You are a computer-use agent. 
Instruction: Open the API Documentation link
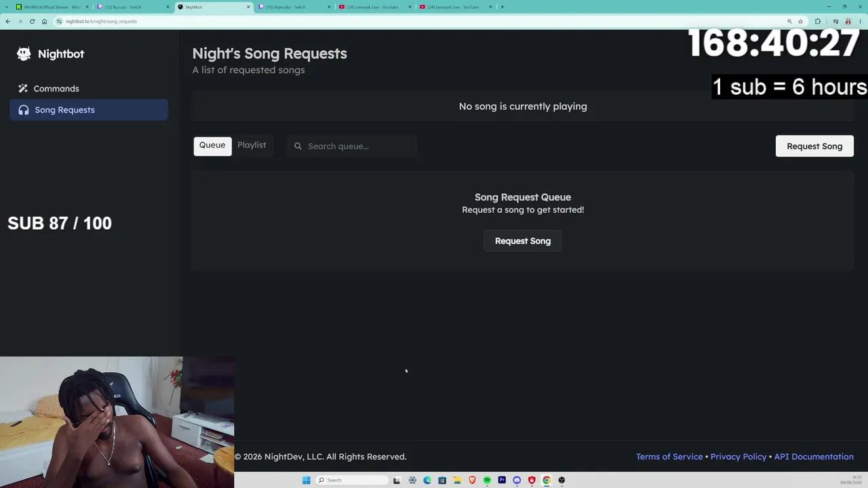(x=814, y=457)
